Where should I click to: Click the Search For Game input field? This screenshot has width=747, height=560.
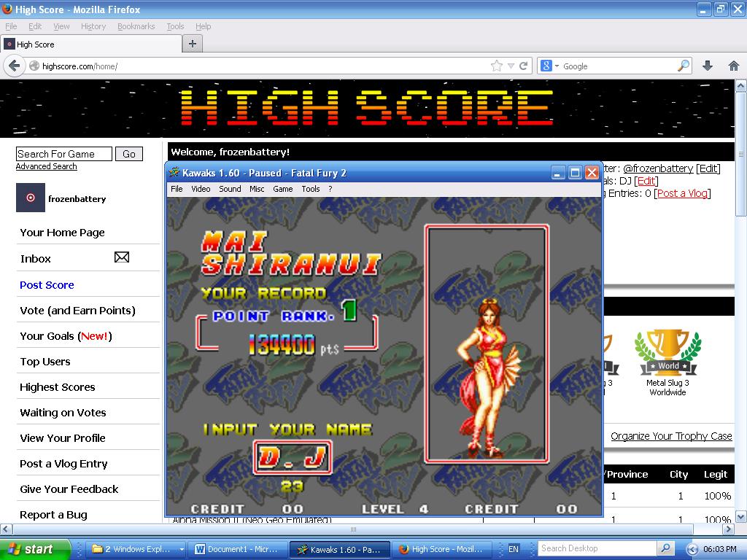click(64, 154)
